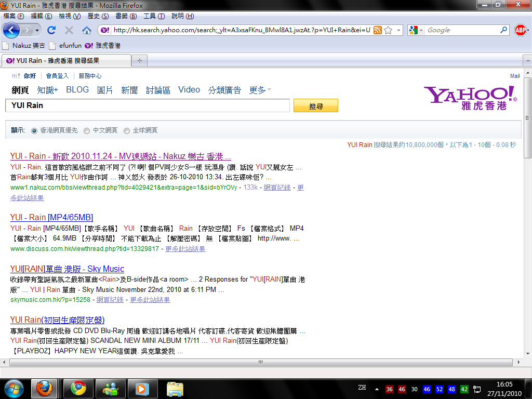
Task: Subscribe using the RSS feed icon
Action: pyautogui.click(x=378, y=30)
